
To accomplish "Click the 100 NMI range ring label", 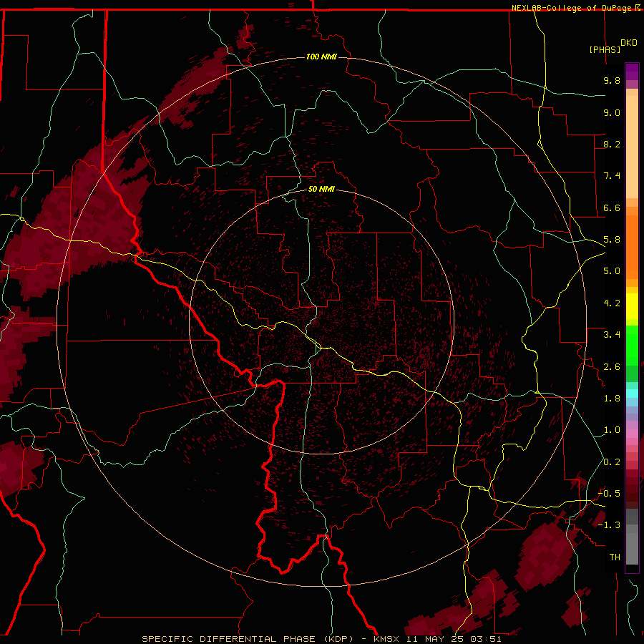I will pos(321,57).
